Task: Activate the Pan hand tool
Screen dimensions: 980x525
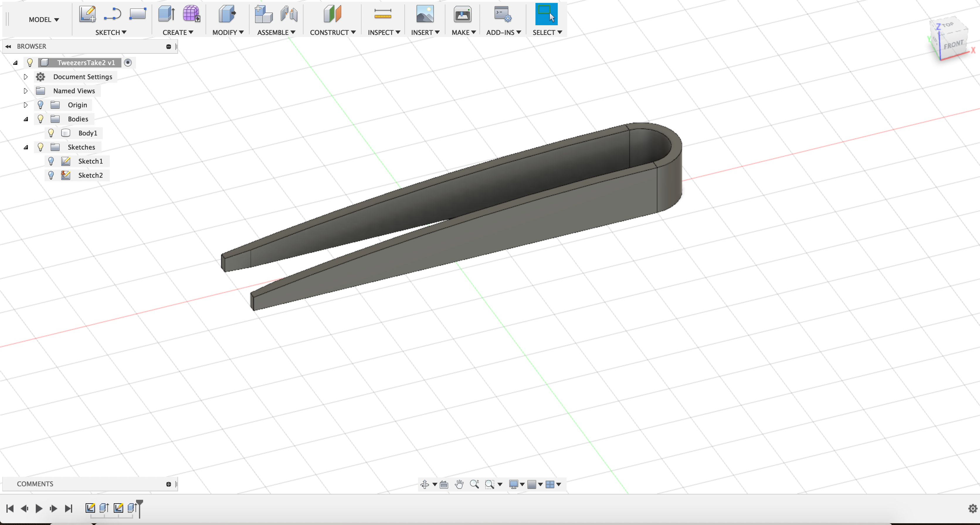Action: (459, 484)
